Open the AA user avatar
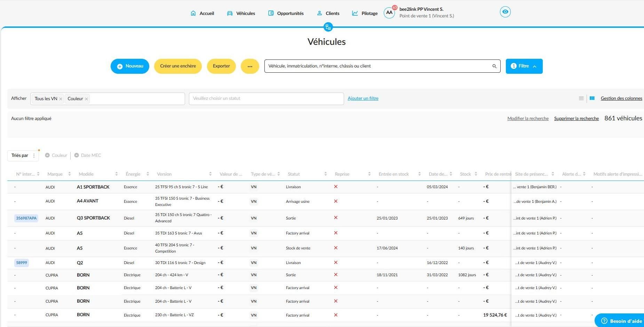The image size is (644, 327). 389,13
